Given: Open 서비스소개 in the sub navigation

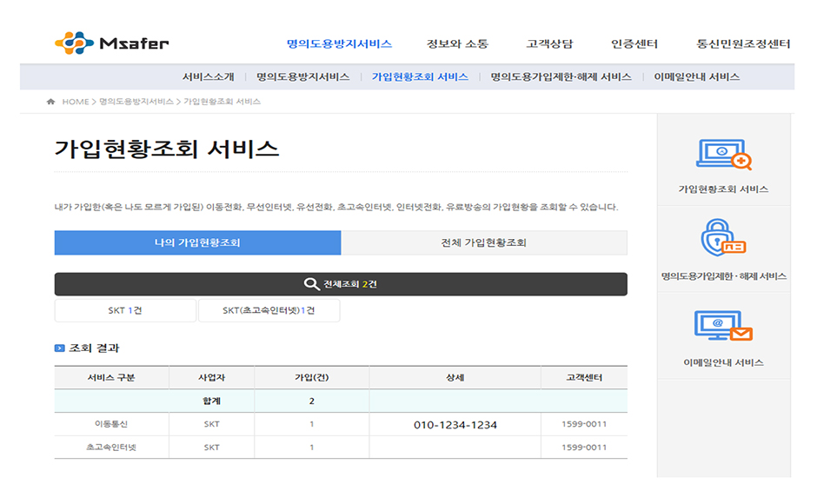Looking at the screenshot, I should click(x=212, y=76).
